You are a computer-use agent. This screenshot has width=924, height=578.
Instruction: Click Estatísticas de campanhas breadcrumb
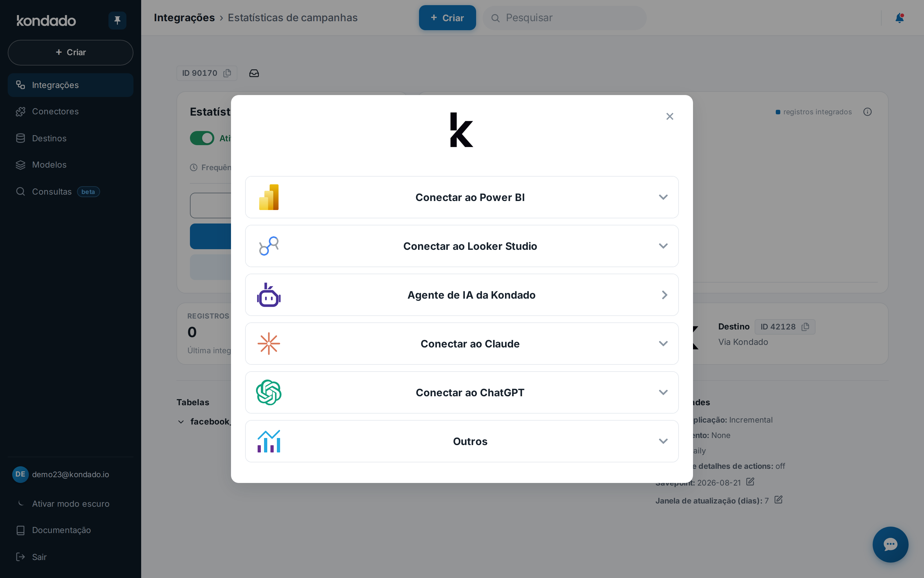coord(293,18)
